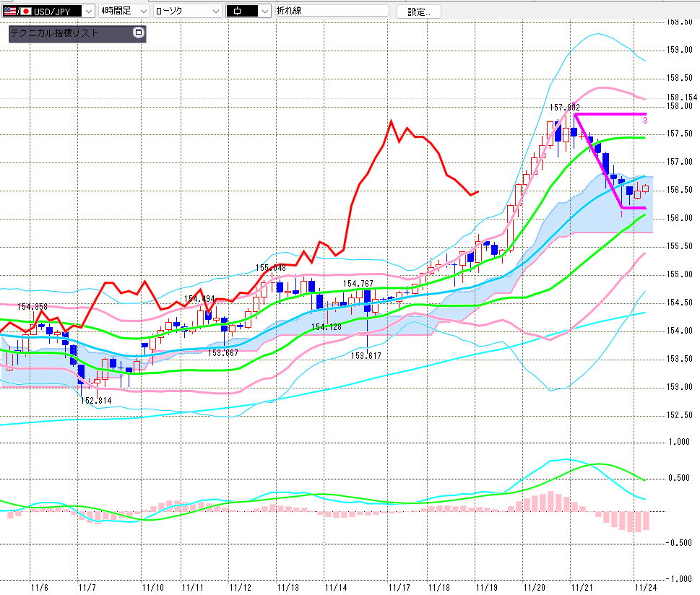Image resolution: width=700 pixels, height=595 pixels.
Task: Open the ローソク chart type dropdown
Action: (215, 11)
